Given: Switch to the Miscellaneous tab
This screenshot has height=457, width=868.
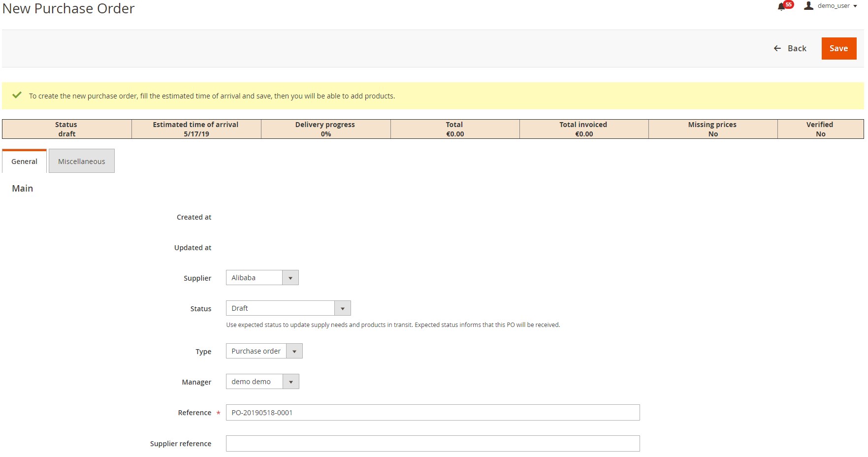Looking at the screenshot, I should point(81,162).
